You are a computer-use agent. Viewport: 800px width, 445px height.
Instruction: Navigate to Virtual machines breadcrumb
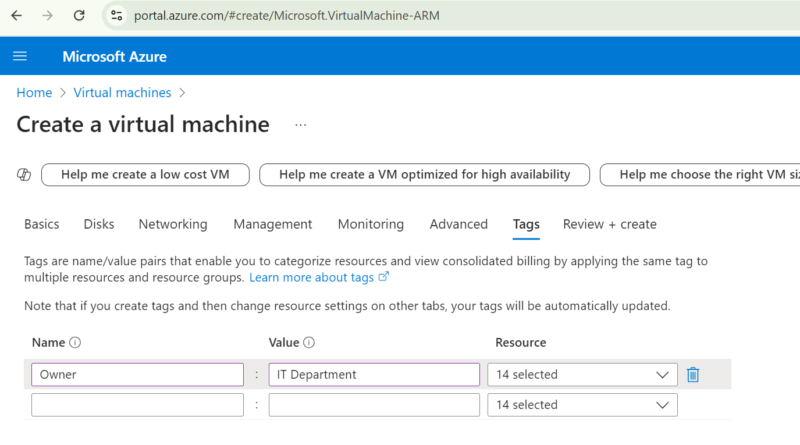(x=122, y=93)
